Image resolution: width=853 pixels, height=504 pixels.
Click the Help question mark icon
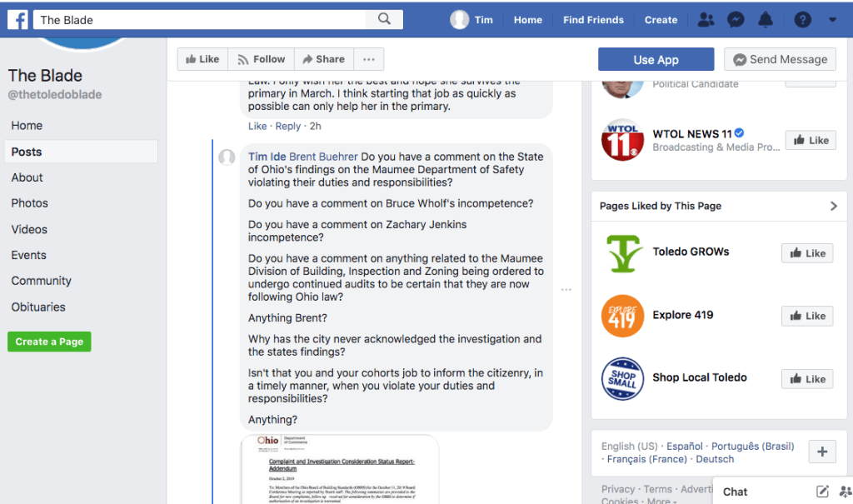pyautogui.click(x=802, y=20)
